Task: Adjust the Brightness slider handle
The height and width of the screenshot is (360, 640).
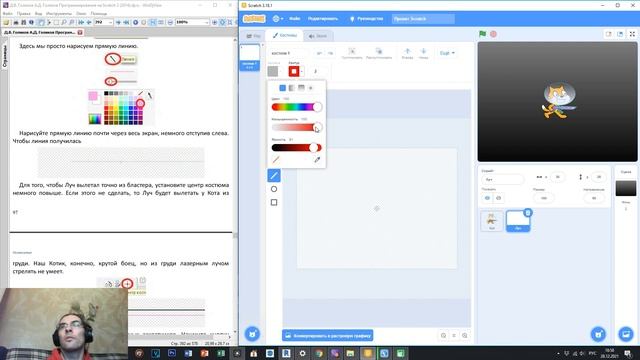Action: (x=313, y=148)
